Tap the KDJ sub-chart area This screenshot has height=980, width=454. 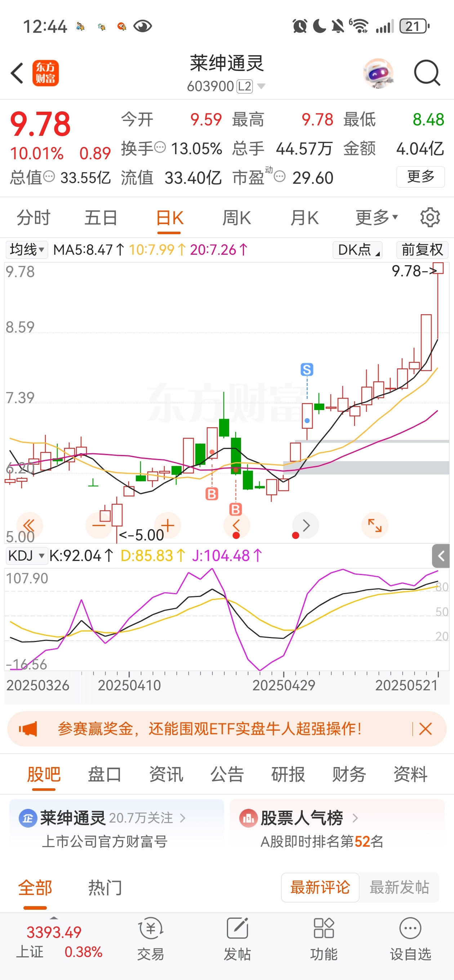click(227, 619)
